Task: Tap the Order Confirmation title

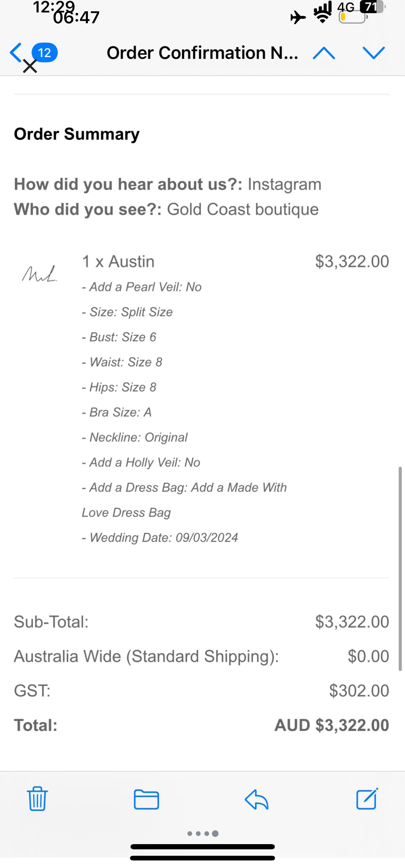Action: coord(202,53)
